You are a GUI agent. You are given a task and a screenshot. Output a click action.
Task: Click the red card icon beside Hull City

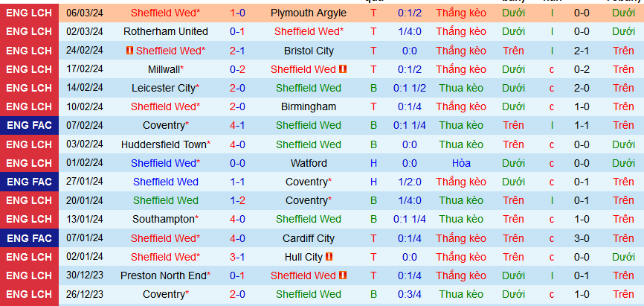click(x=329, y=257)
